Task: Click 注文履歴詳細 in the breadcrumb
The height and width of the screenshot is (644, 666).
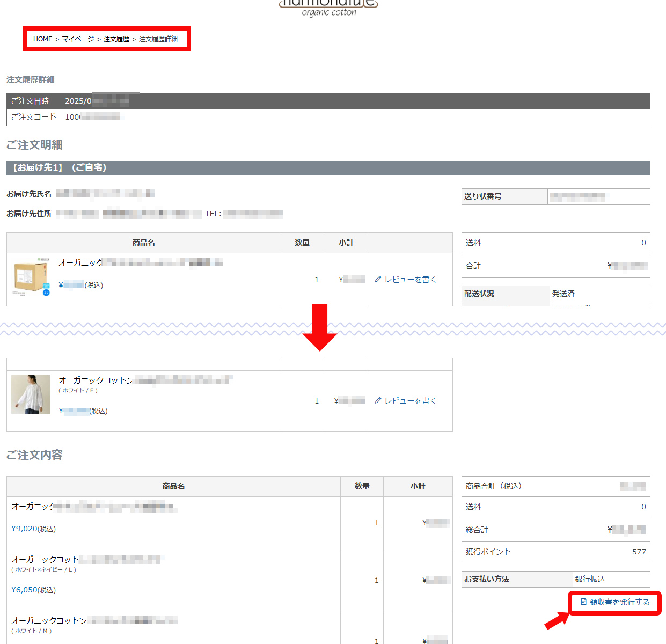Action: tap(158, 39)
